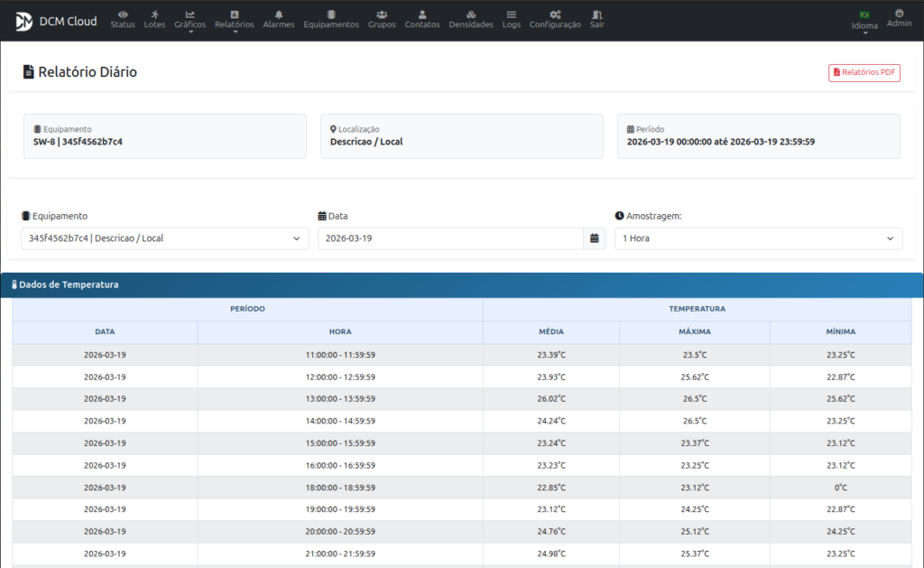This screenshot has width=924, height=568.
Task: Open the Admin user menu
Action: coord(899,18)
